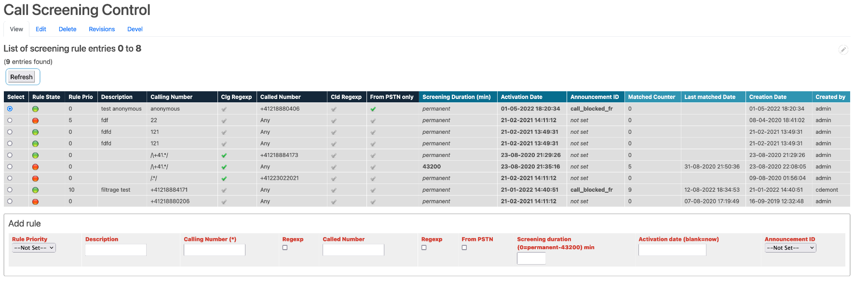
Task: Open the Delete tab link
Action: coord(68,29)
